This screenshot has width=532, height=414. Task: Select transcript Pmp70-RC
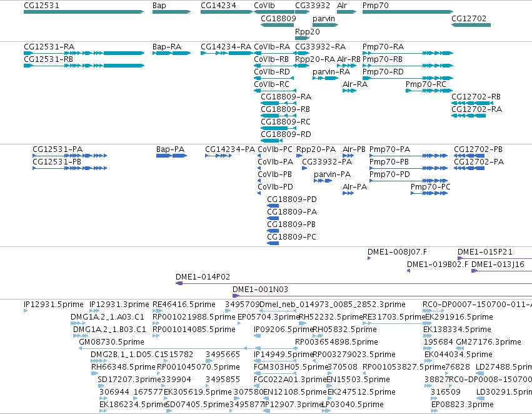coord(429,91)
